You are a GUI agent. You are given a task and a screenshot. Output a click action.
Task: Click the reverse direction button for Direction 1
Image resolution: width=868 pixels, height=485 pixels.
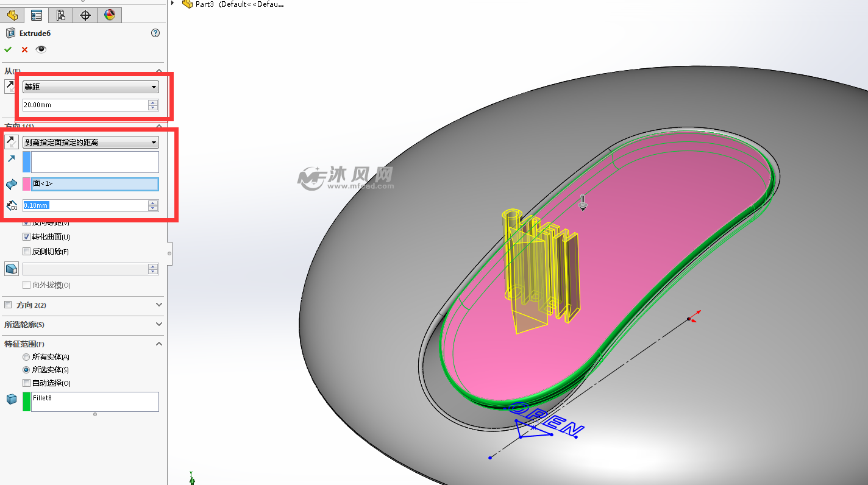[11, 142]
